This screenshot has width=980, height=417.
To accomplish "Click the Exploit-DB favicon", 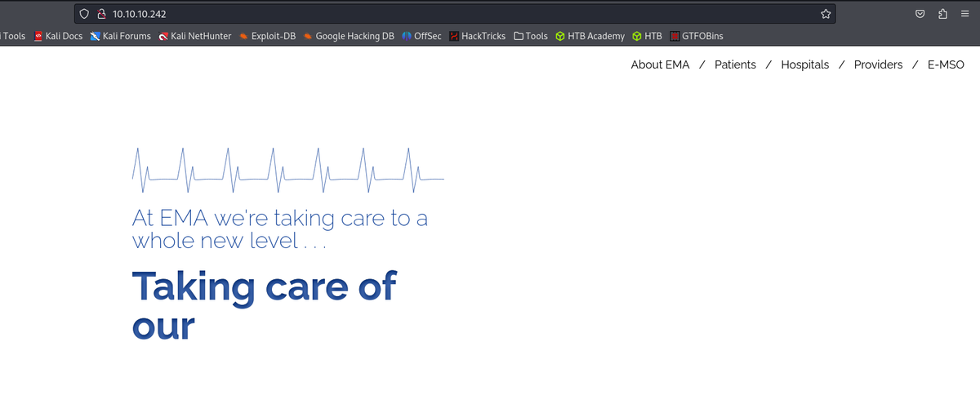I will coord(243,36).
